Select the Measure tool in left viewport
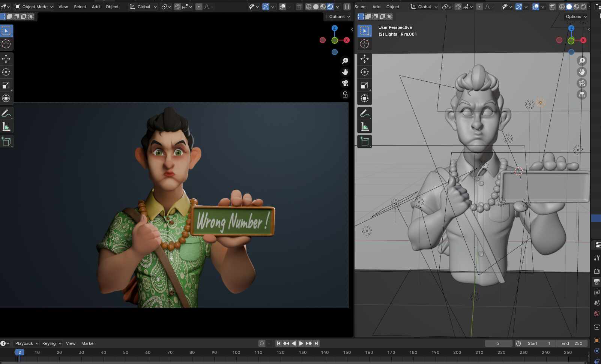Viewport: 601px width, 364px height. coord(6,127)
